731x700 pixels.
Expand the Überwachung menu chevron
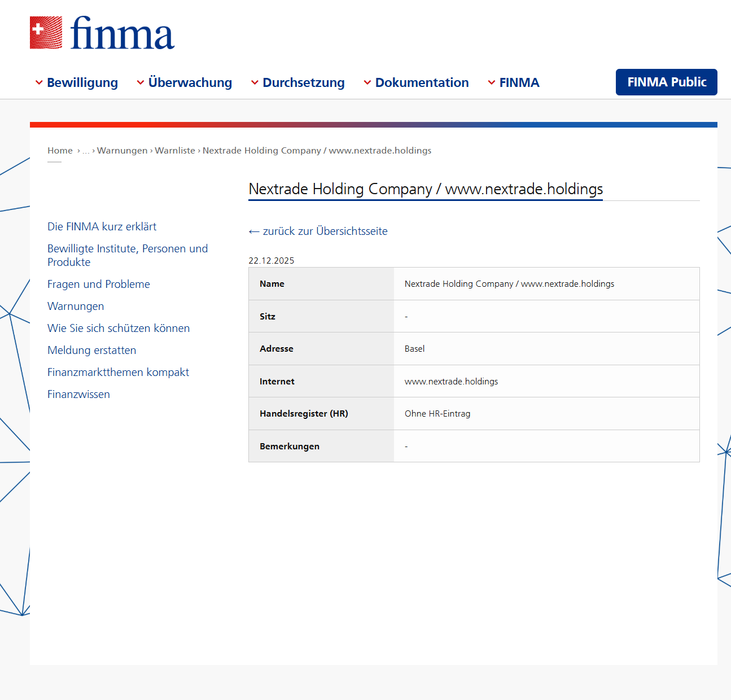coord(141,82)
